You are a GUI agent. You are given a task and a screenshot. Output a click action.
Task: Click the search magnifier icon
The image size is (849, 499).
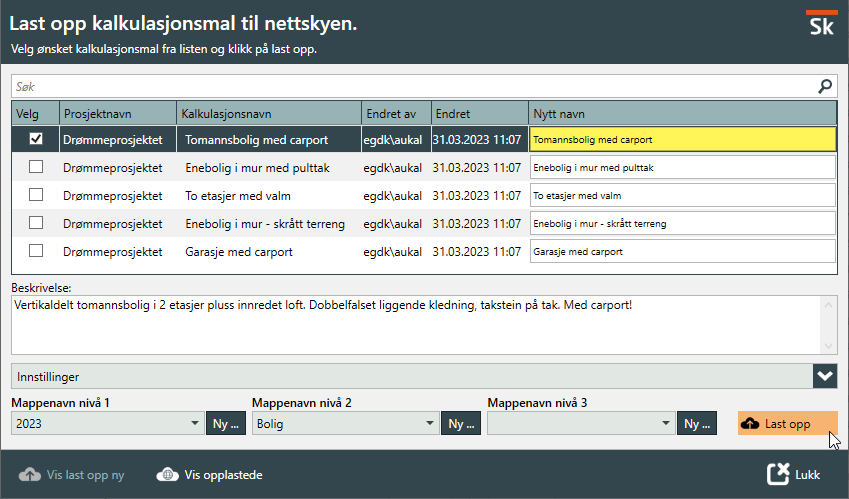tap(825, 87)
